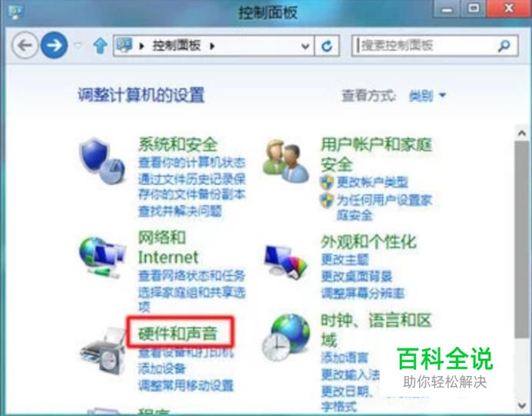Image resolution: width=532 pixels, height=416 pixels.
Task: Open the Clock, Language and Region globe icon
Action: click(x=285, y=338)
